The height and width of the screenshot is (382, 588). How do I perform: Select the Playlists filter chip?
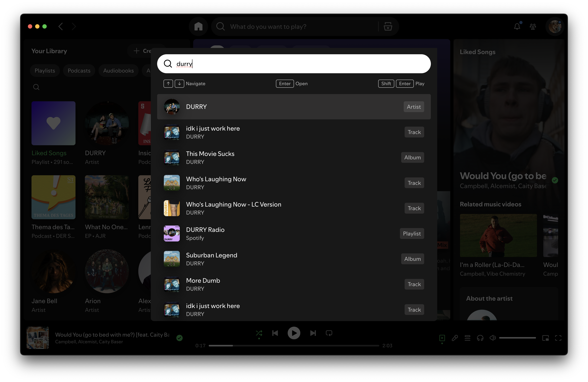click(x=45, y=71)
